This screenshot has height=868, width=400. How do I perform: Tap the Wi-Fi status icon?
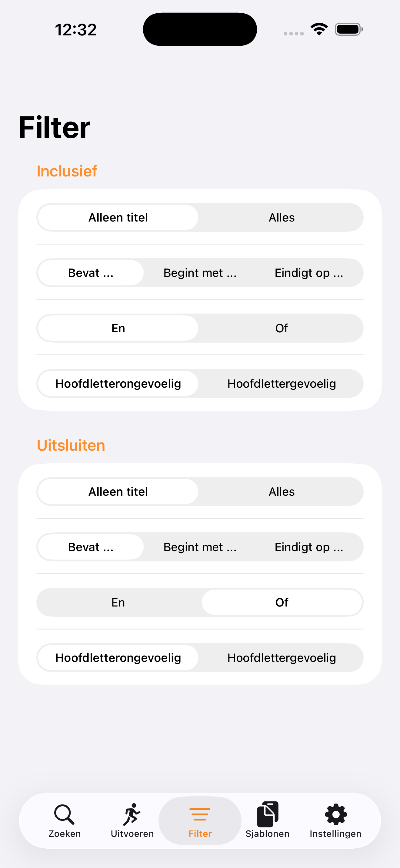319,29
